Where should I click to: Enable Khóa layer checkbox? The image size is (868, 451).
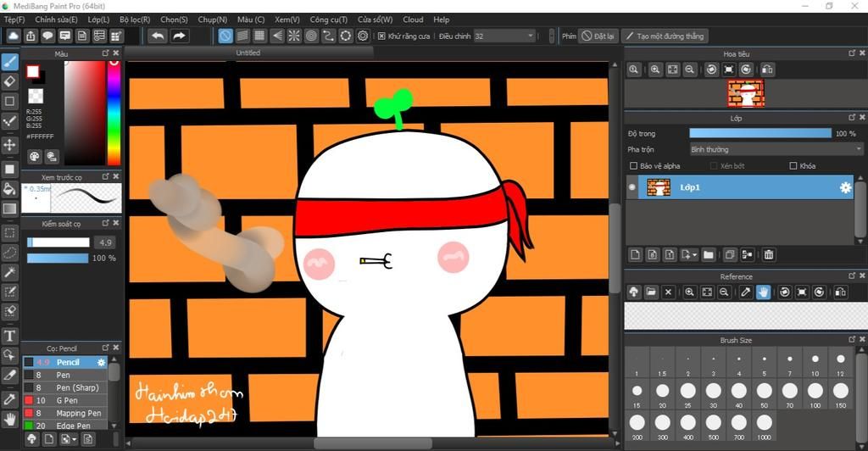coord(793,165)
